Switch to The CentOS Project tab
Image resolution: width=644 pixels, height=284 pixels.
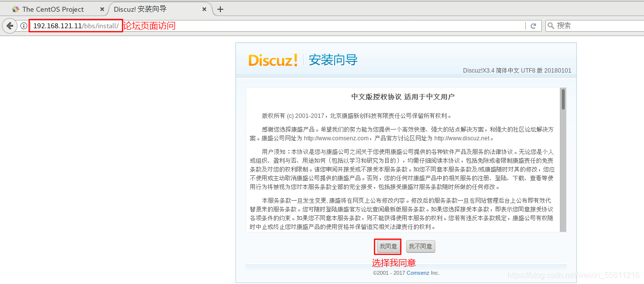(x=54, y=9)
